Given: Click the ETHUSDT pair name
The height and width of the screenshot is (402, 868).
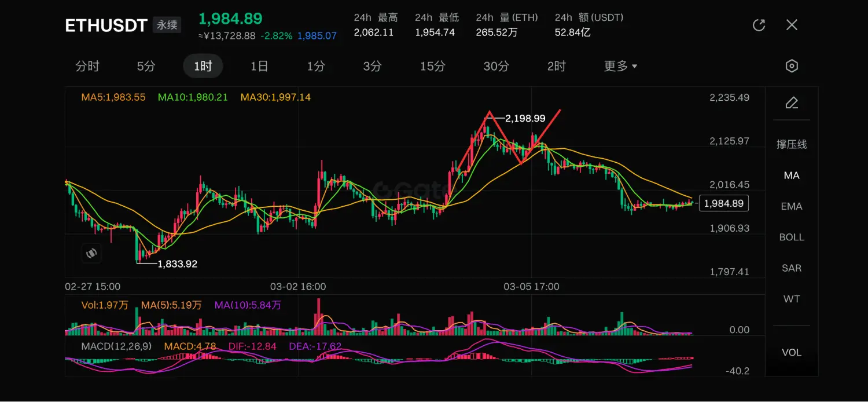Looking at the screenshot, I should pos(106,25).
